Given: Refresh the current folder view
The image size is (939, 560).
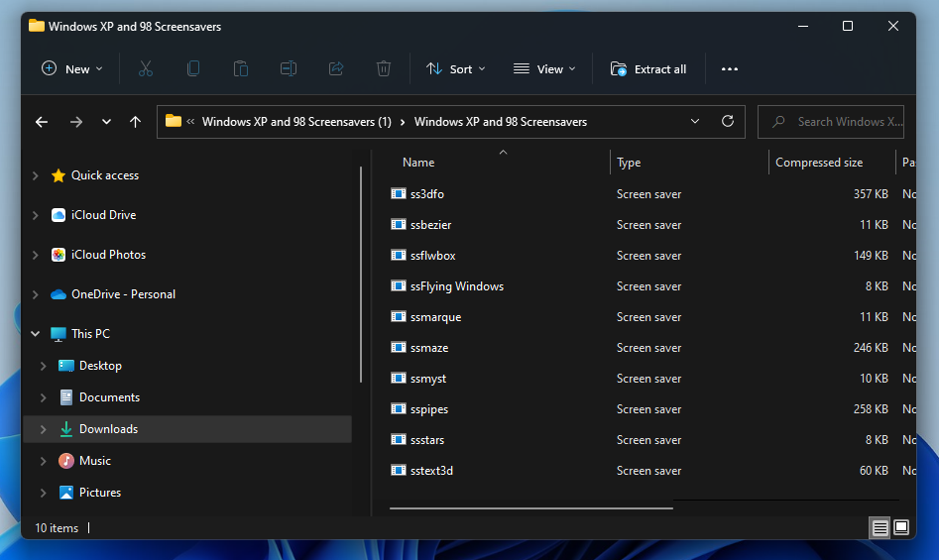Looking at the screenshot, I should click(x=728, y=122).
